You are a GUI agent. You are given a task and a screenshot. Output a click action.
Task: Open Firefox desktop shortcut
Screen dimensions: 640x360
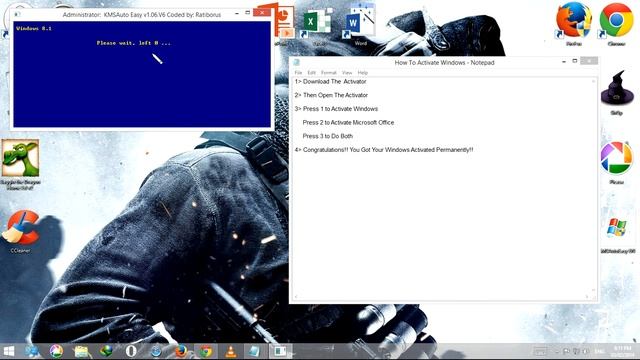click(573, 24)
